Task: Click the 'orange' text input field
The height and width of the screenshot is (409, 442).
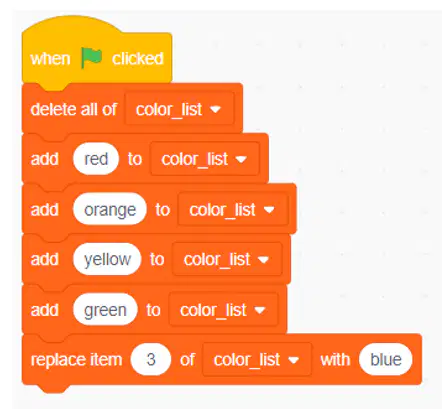Action: (110, 209)
